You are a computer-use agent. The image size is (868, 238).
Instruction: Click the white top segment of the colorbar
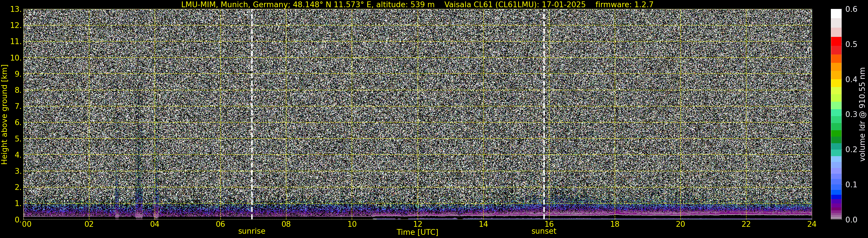click(x=836, y=14)
